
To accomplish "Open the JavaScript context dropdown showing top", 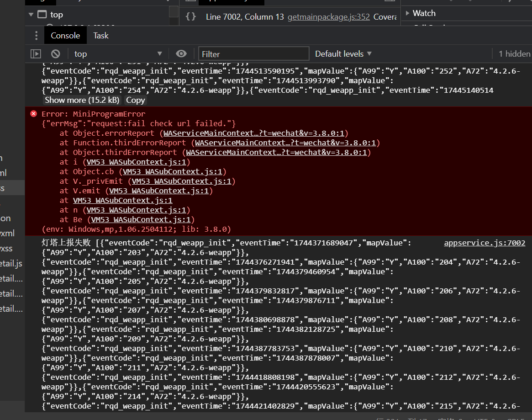I will coord(118,54).
